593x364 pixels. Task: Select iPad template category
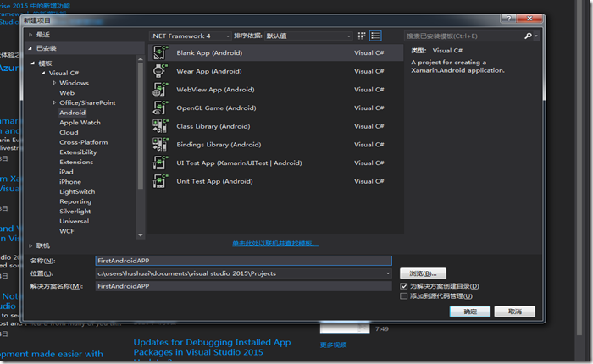(x=66, y=172)
